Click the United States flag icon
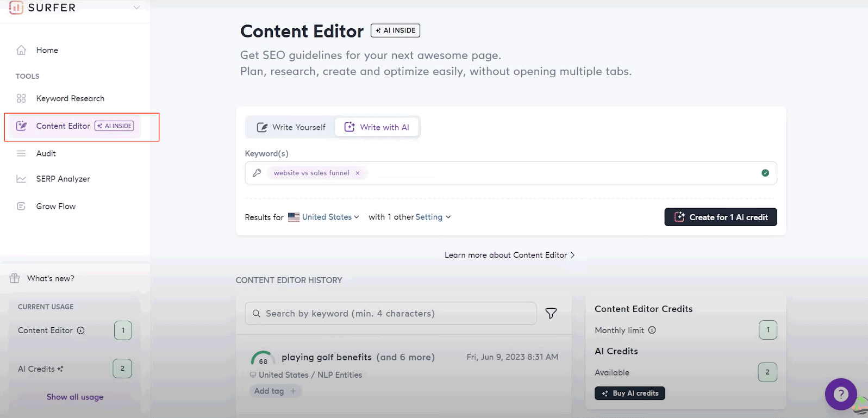Screen dimensions: 868x418 294,217
